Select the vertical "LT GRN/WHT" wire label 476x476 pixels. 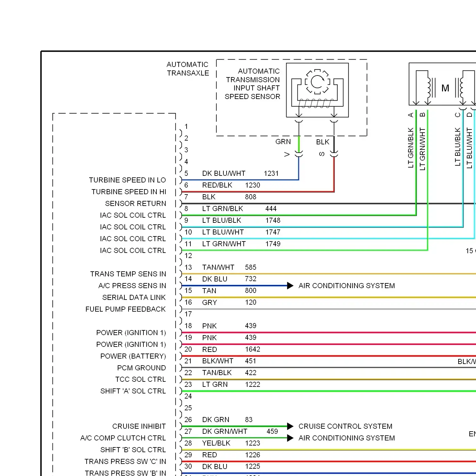[x=422, y=149]
